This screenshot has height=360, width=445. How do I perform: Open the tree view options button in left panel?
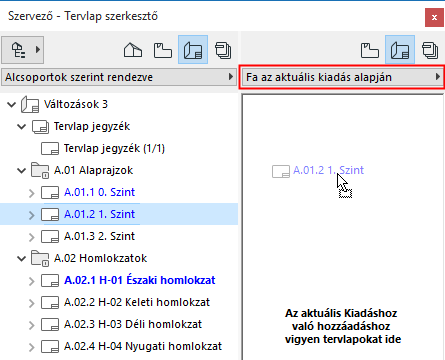pyautogui.click(x=23, y=50)
